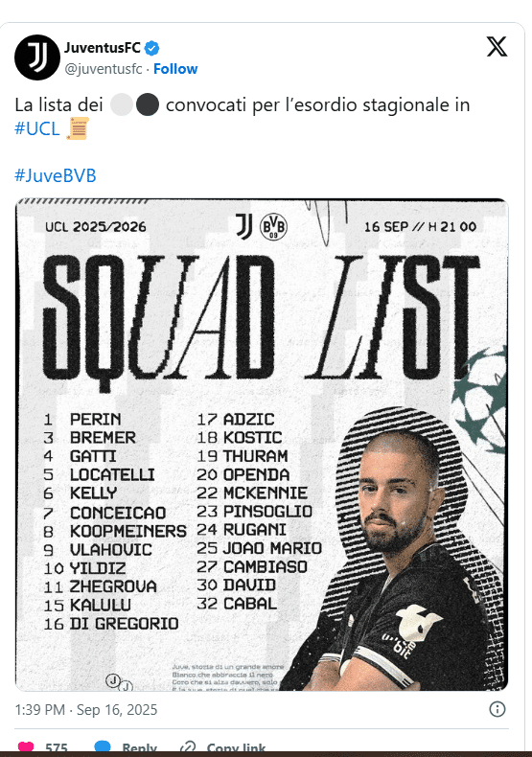Screen dimensions: 532x757
Task: Open the #UCL hashtag
Action: (37, 129)
